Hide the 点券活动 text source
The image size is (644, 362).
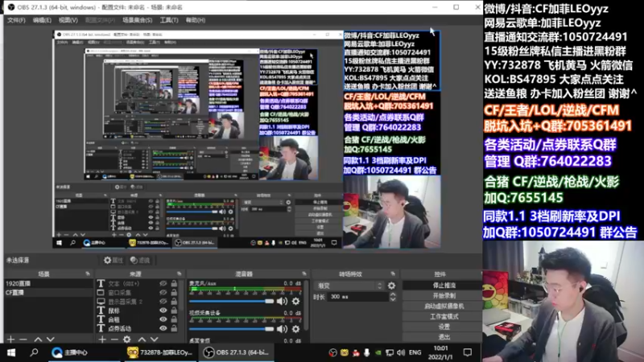tap(163, 328)
